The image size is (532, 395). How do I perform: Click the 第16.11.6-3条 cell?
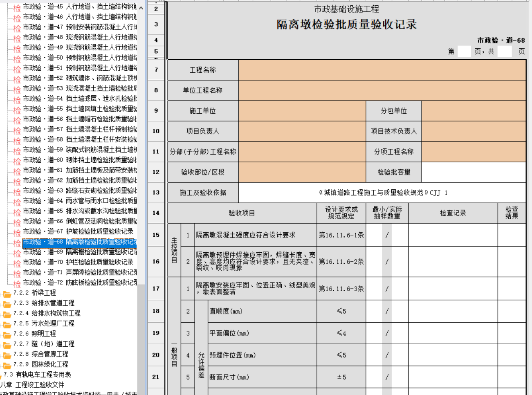pyautogui.click(x=341, y=289)
